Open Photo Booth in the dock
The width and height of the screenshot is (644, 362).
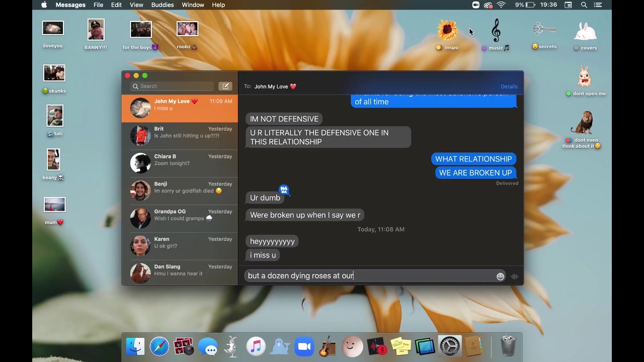tap(183, 346)
